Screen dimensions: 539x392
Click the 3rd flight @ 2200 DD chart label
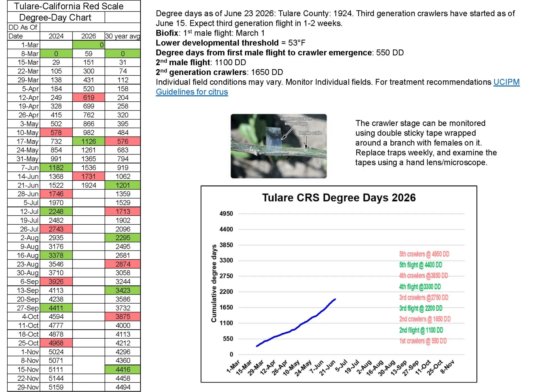pos(421,308)
